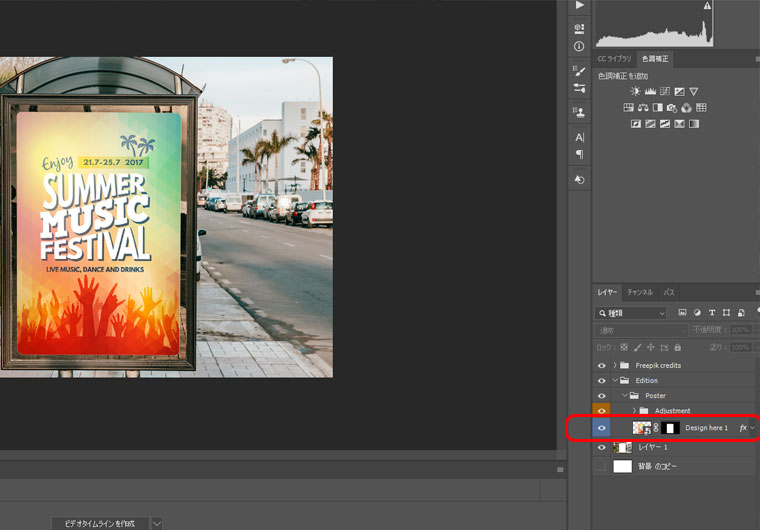Image resolution: width=760 pixels, height=530 pixels.
Task: Switch to the パス tab
Action: [x=669, y=292]
